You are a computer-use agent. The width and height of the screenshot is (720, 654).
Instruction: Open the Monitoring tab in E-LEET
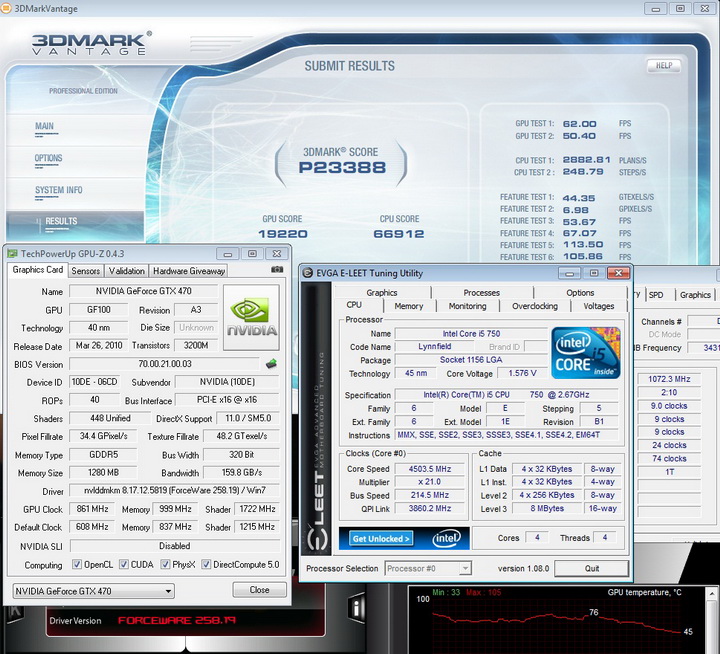467,306
